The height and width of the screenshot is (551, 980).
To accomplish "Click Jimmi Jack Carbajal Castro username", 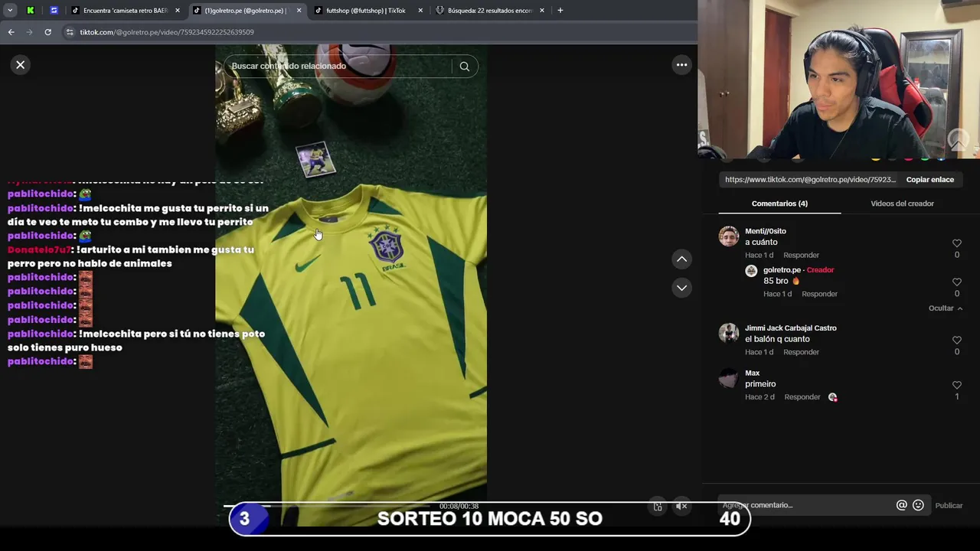I will pos(791,328).
